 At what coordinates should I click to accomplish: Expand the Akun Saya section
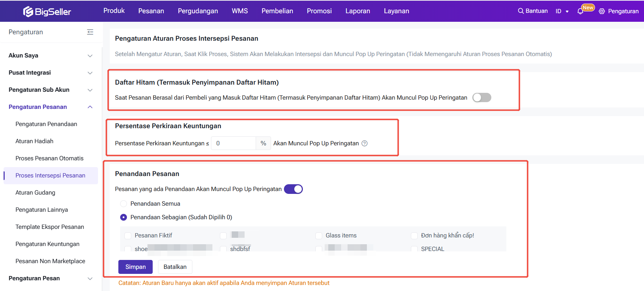click(x=90, y=56)
